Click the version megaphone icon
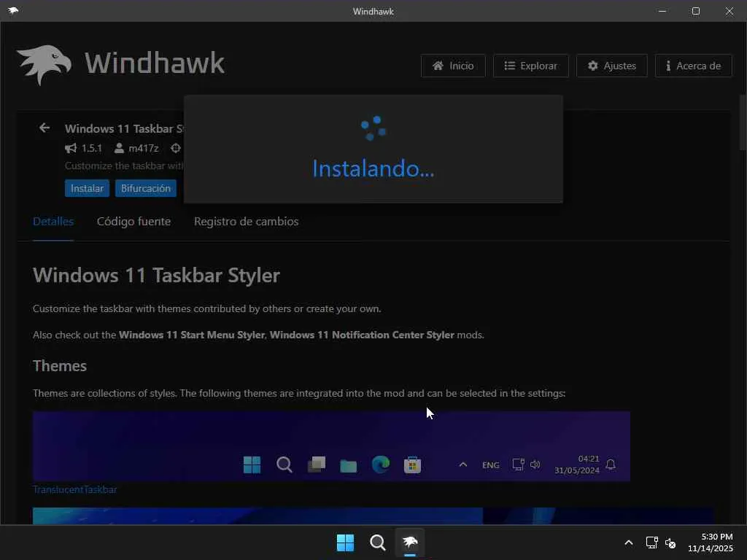The height and width of the screenshot is (560, 747). [71, 148]
